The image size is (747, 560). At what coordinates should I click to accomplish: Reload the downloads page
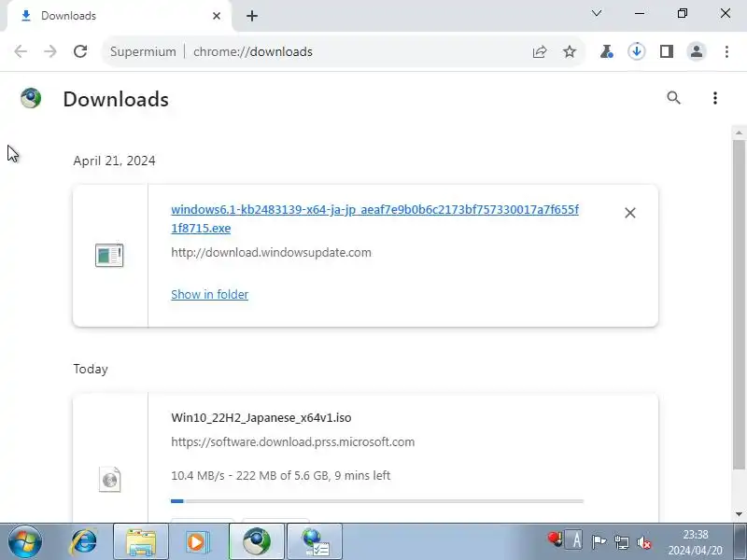(x=80, y=51)
